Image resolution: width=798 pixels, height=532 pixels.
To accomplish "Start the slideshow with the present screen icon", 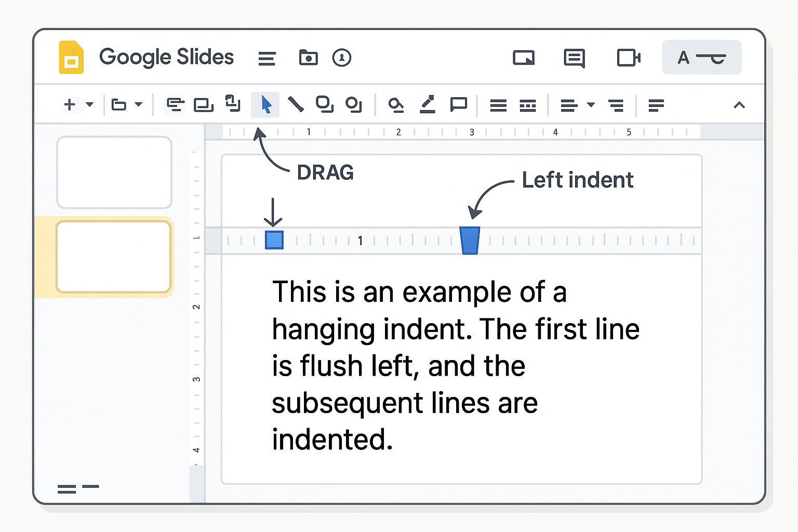I will click(x=524, y=58).
